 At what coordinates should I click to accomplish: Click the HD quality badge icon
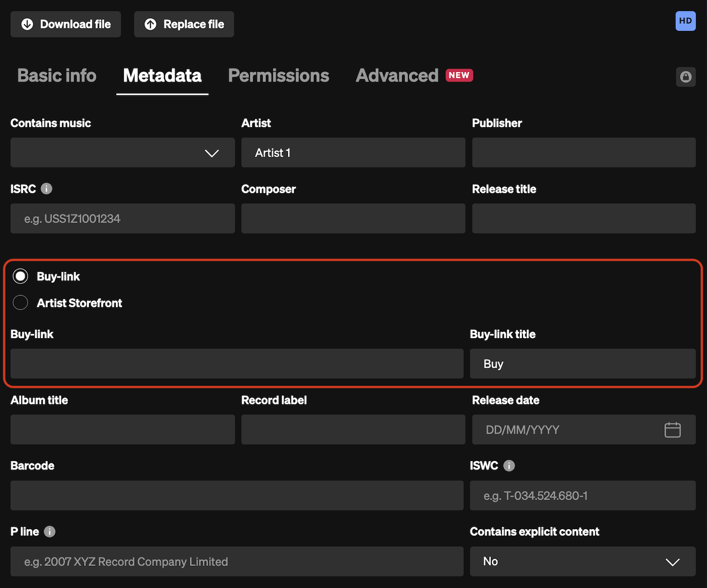(685, 21)
